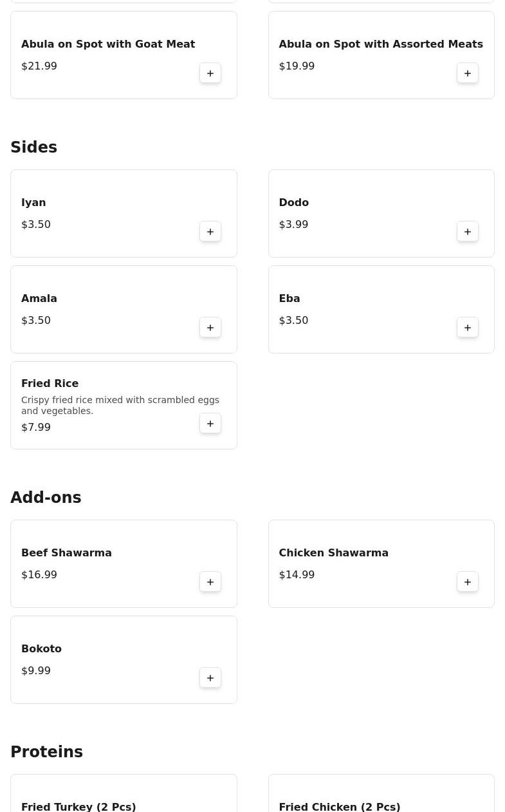Add Abula on Spot with Goat Meat
505x812 pixels.
click(210, 73)
